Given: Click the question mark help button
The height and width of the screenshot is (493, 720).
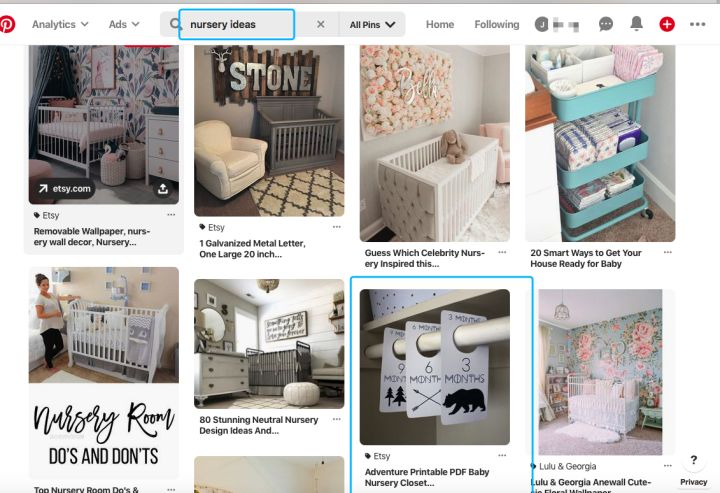Looking at the screenshot, I should [693, 459].
